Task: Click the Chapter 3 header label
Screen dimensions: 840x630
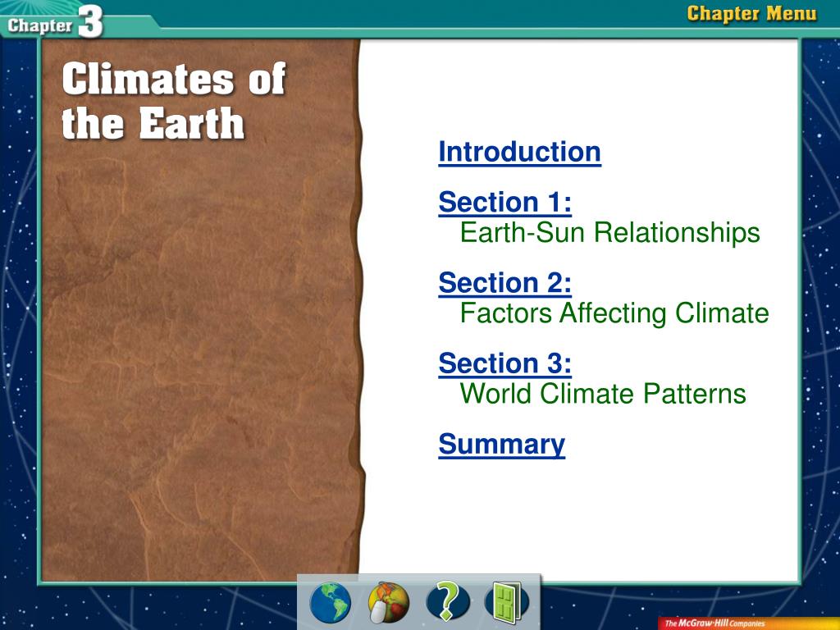Action: (55, 21)
